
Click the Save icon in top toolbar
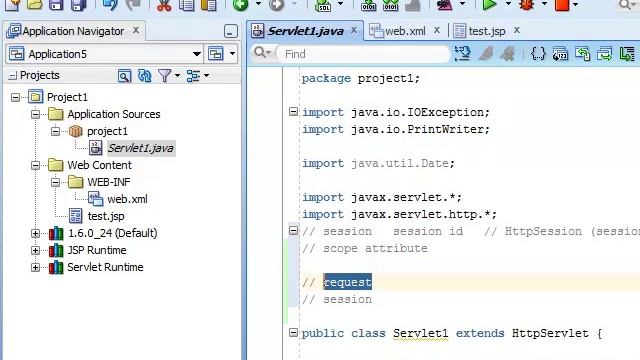[x=56, y=5]
